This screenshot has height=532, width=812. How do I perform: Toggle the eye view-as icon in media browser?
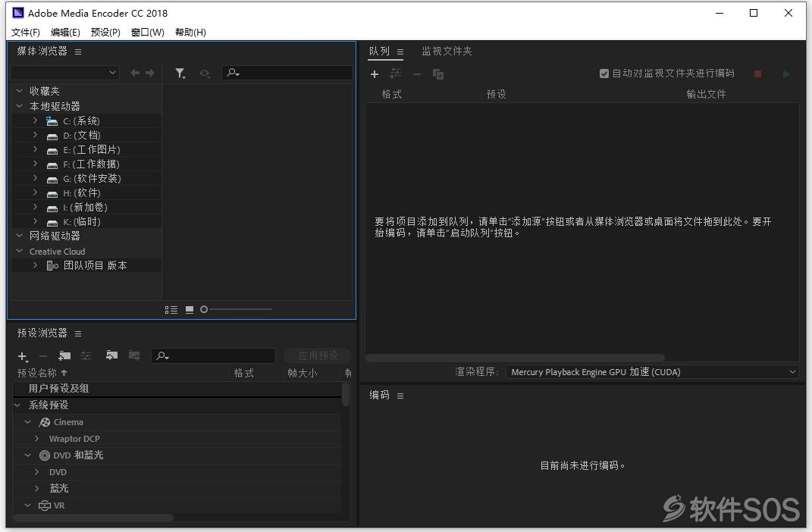[205, 74]
